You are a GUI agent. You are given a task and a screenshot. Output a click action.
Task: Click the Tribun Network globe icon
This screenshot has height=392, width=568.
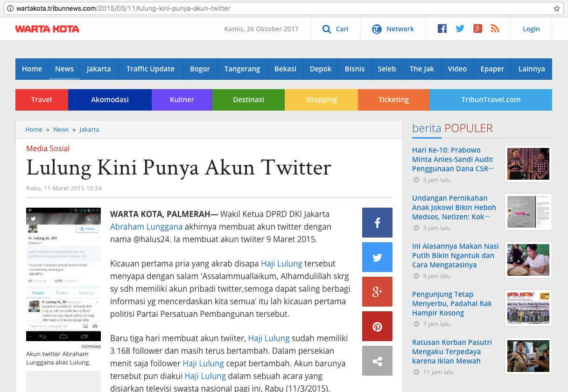377,29
